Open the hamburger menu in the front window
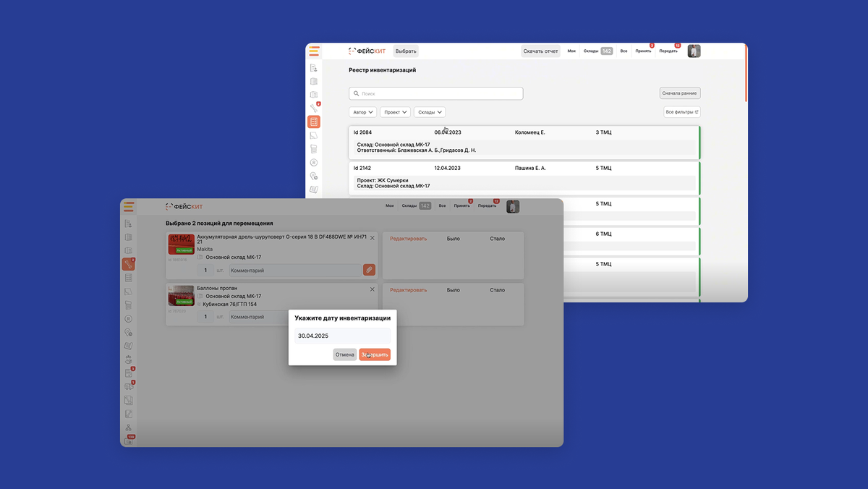This screenshot has width=868, height=489. tap(129, 206)
